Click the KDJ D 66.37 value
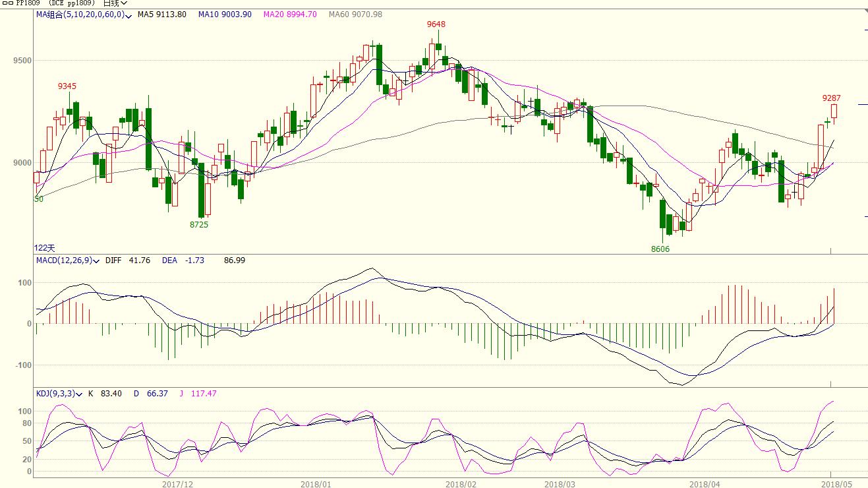Screen dimensions: 868x488 pyautogui.click(x=150, y=394)
